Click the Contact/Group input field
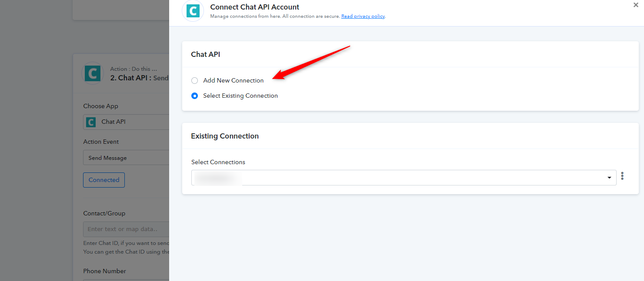Image resolution: width=644 pixels, height=281 pixels. 126,229
